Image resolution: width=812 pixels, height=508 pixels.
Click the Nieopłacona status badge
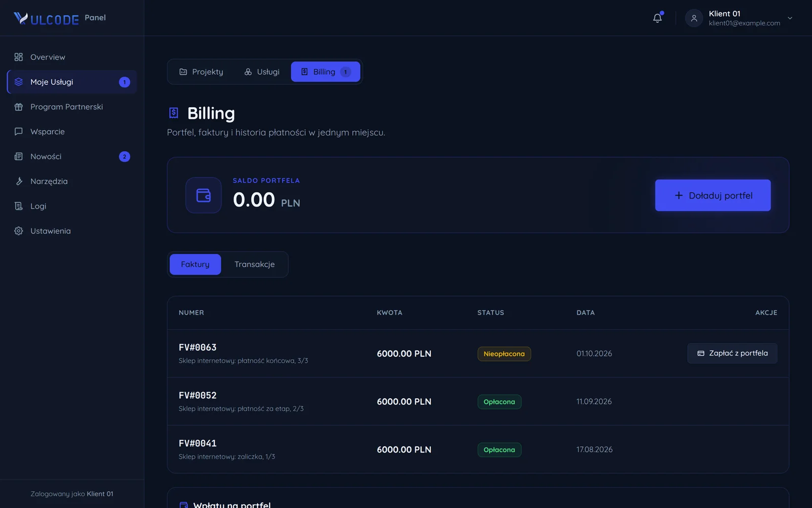(x=504, y=354)
